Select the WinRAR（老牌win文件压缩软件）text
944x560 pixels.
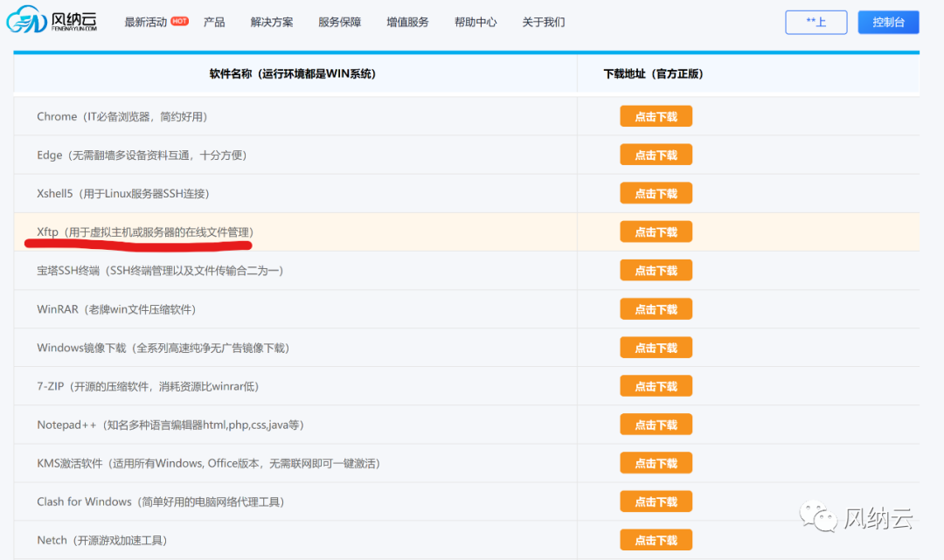[x=117, y=309]
